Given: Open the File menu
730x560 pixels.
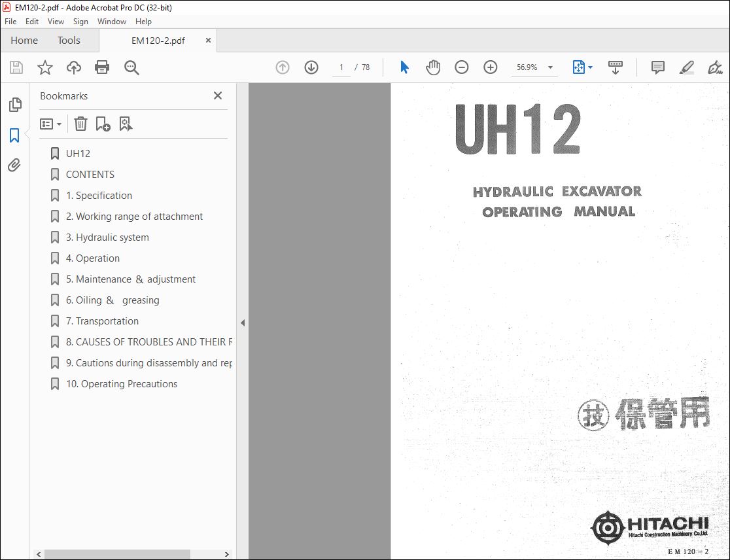Looking at the screenshot, I should tap(10, 22).
